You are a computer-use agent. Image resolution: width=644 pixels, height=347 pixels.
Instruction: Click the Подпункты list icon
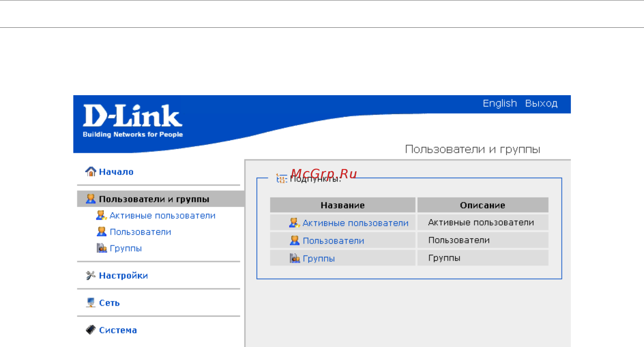(x=281, y=178)
